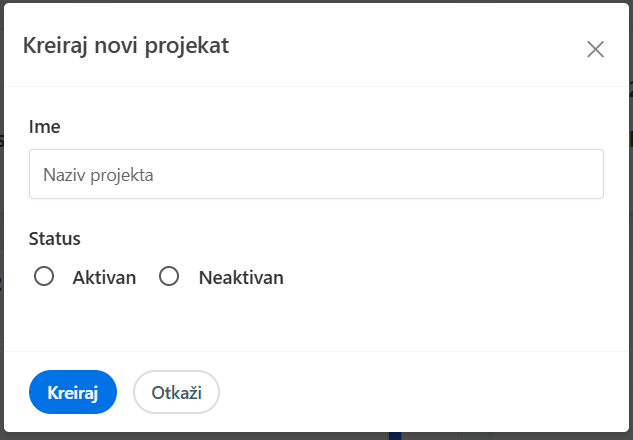This screenshot has width=633, height=440.
Task: Click the Neaktivan label text
Action: coord(241,278)
